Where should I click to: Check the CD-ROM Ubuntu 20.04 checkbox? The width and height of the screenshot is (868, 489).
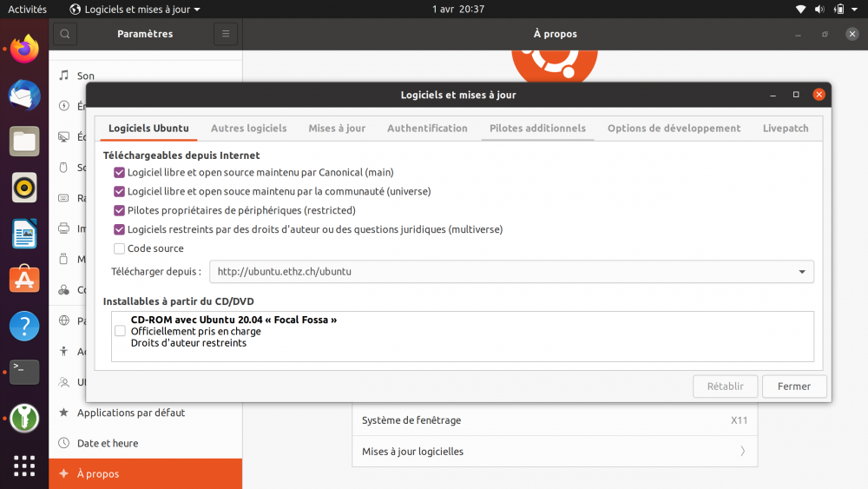pyautogui.click(x=120, y=331)
